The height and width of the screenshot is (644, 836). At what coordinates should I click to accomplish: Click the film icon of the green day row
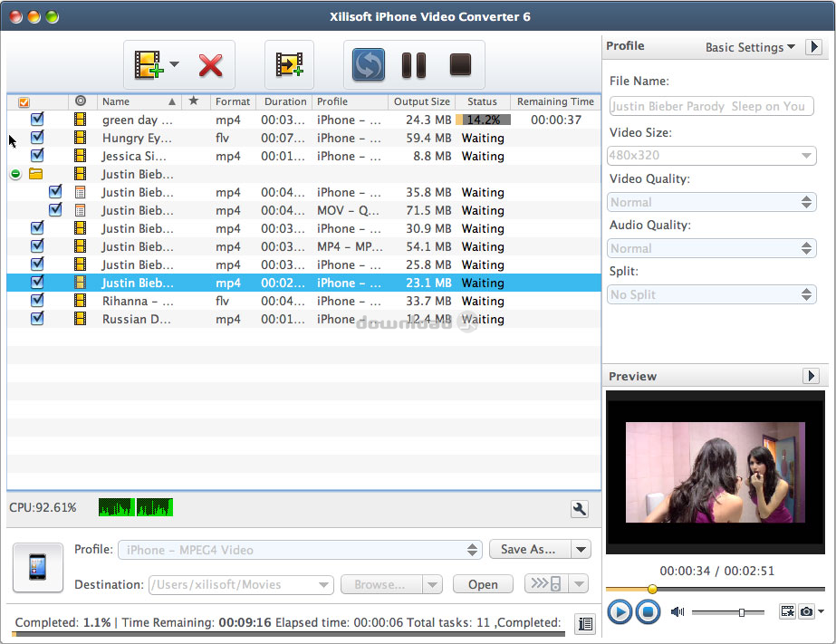[x=80, y=120]
